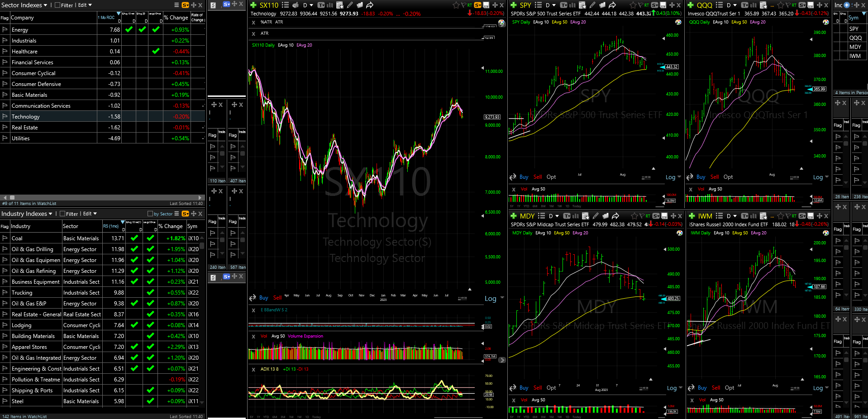Screen dimensions: 868x419
Task: Flag the Energy sector row
Action: [x=5, y=29]
